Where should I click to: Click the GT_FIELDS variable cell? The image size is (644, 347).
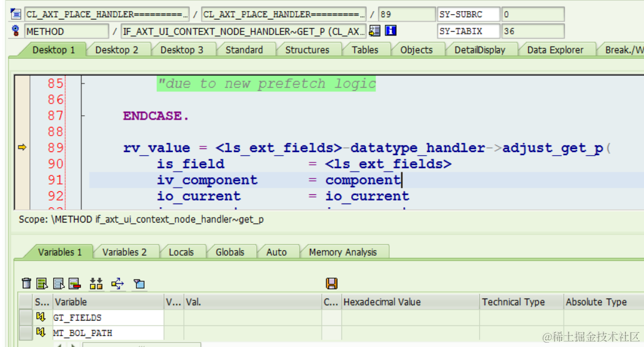(x=108, y=318)
